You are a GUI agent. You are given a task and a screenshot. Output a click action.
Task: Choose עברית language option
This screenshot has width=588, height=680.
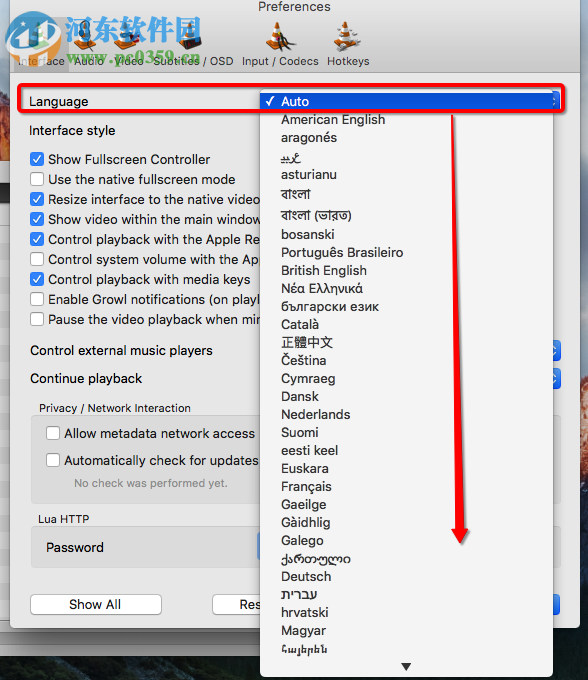pyautogui.click(x=406, y=594)
